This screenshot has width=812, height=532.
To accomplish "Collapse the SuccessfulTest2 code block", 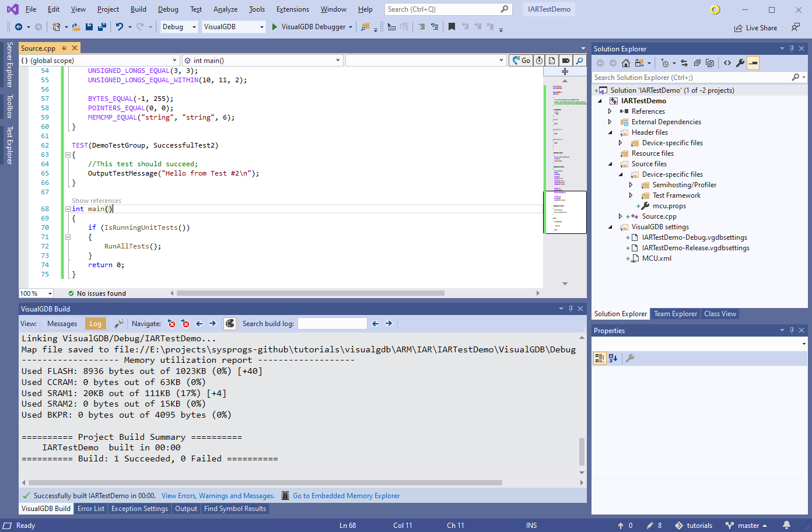I will click(x=68, y=155).
